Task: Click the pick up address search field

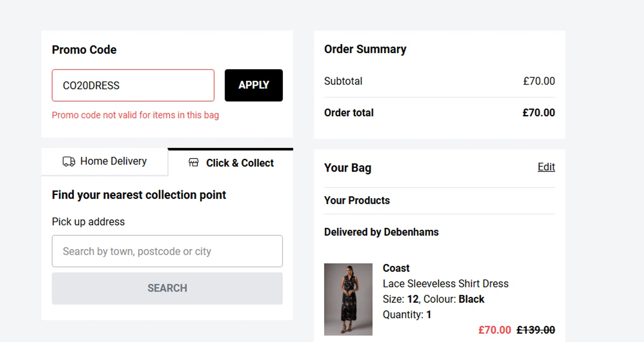Action: (167, 251)
